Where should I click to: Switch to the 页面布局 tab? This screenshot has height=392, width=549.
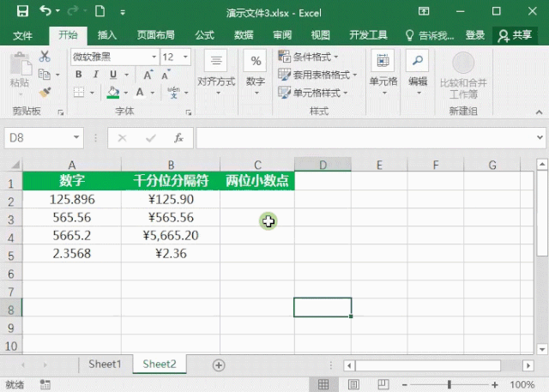coord(155,35)
